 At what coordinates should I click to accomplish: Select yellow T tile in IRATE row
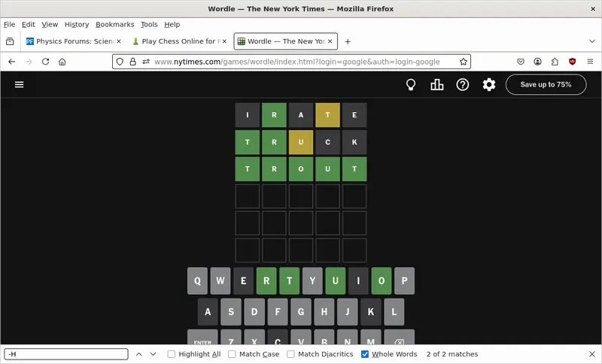point(327,115)
